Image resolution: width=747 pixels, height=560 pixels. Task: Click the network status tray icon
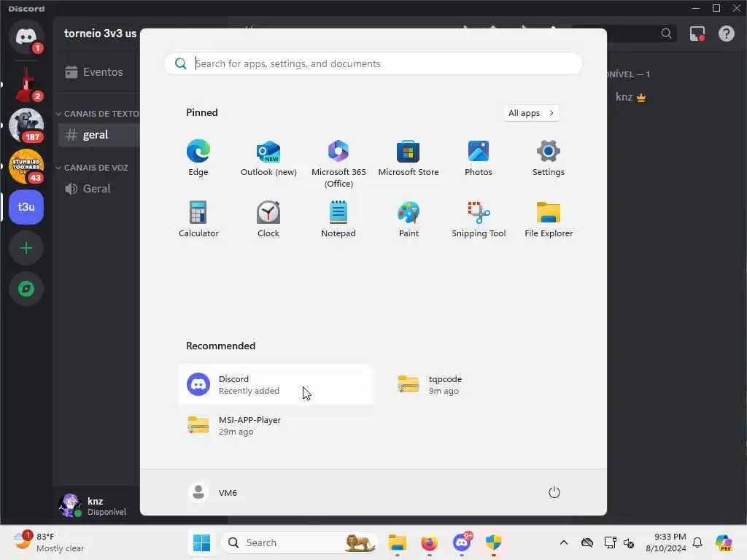pyautogui.click(x=609, y=542)
